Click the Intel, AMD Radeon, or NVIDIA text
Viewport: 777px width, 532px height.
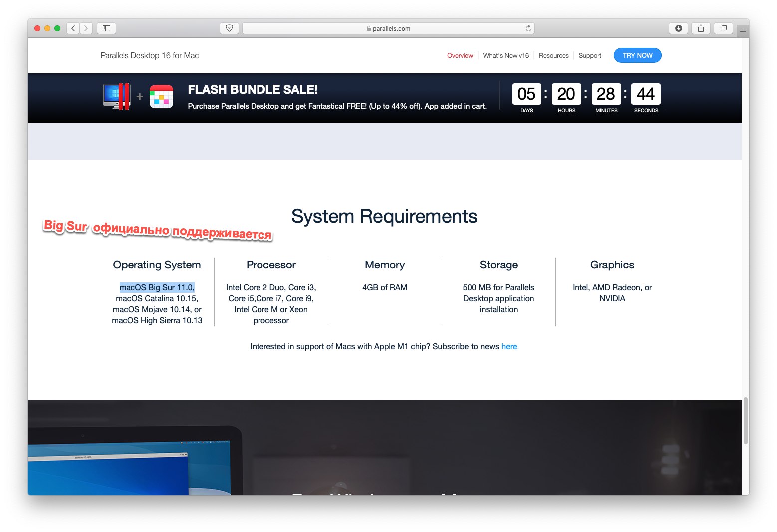point(612,293)
